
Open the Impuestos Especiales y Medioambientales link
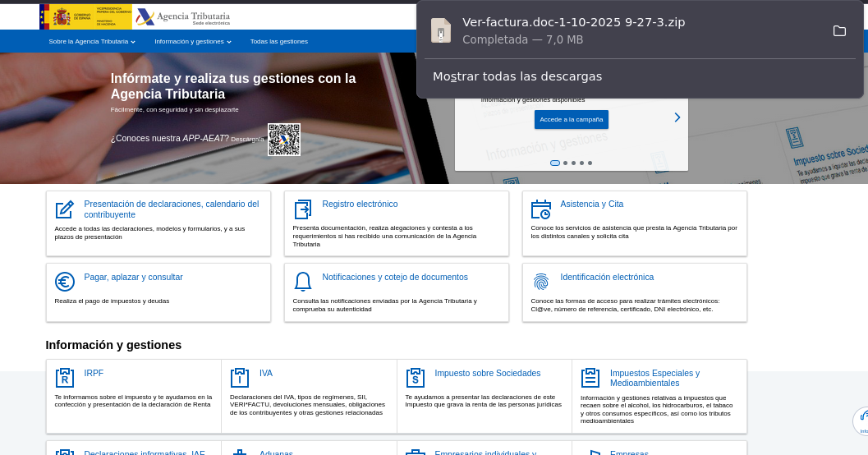(654, 378)
